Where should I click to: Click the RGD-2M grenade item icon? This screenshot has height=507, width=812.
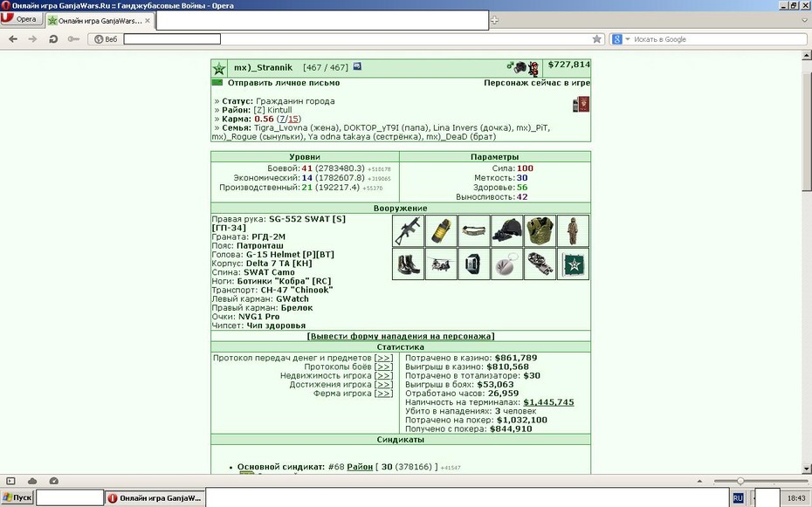click(441, 230)
